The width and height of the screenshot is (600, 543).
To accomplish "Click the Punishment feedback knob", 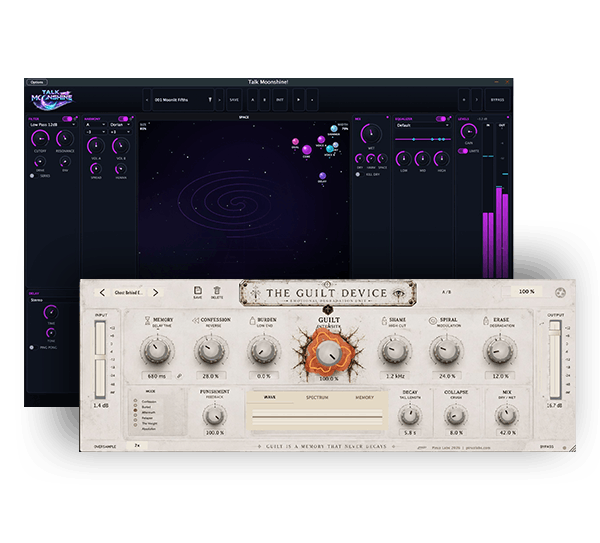I will tap(214, 416).
